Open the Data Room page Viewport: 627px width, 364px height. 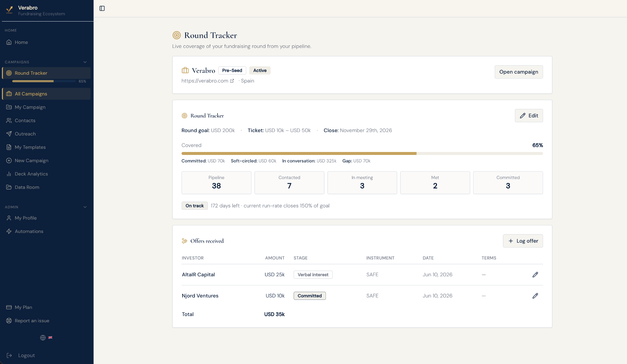tap(46, 188)
